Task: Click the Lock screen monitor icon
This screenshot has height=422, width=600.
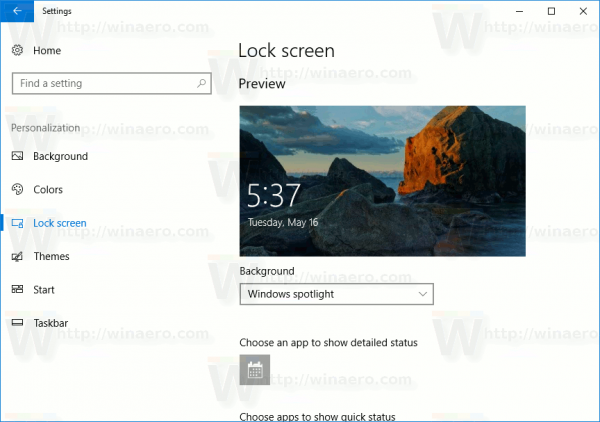Action: (17, 223)
